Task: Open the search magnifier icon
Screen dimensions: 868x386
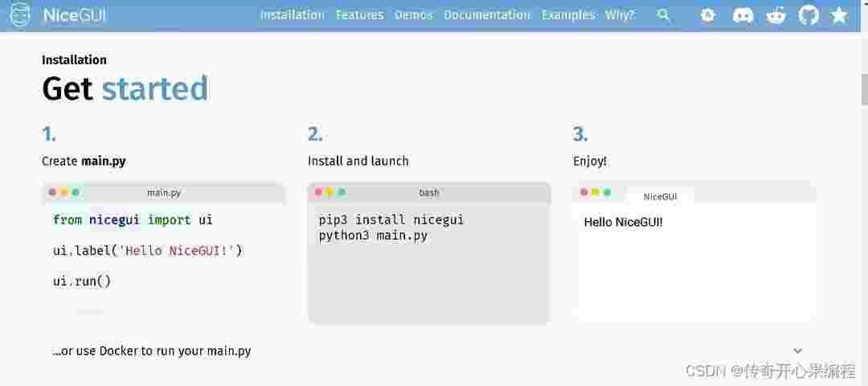Action: 663,15
